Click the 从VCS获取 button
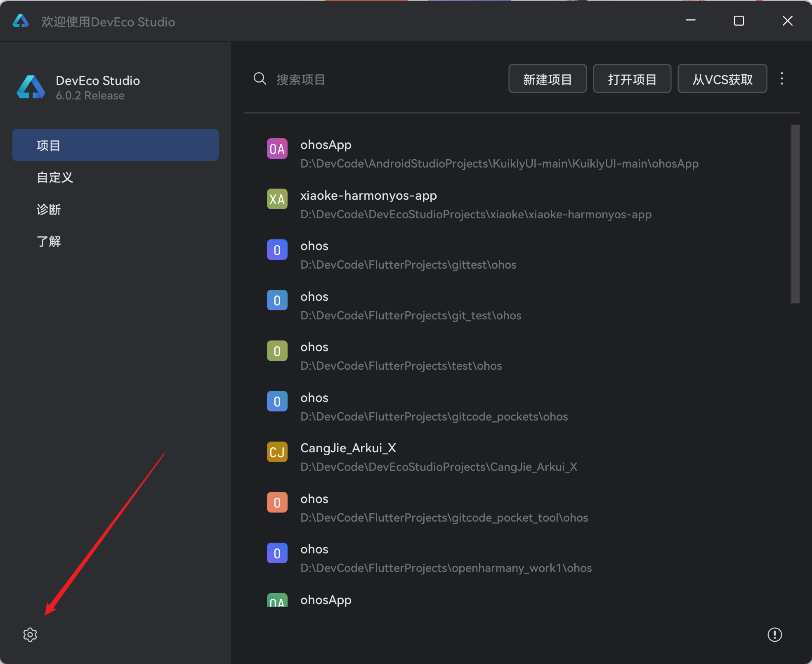 722,79
